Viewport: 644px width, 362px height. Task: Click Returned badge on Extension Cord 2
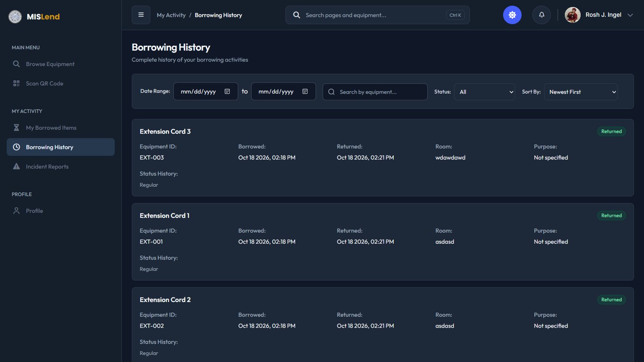[x=611, y=300]
